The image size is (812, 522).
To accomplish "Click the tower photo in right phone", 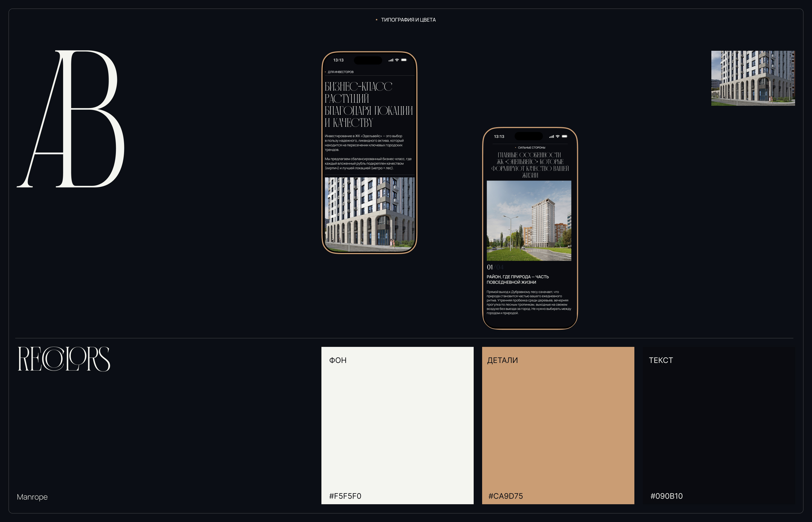I will coord(529,220).
